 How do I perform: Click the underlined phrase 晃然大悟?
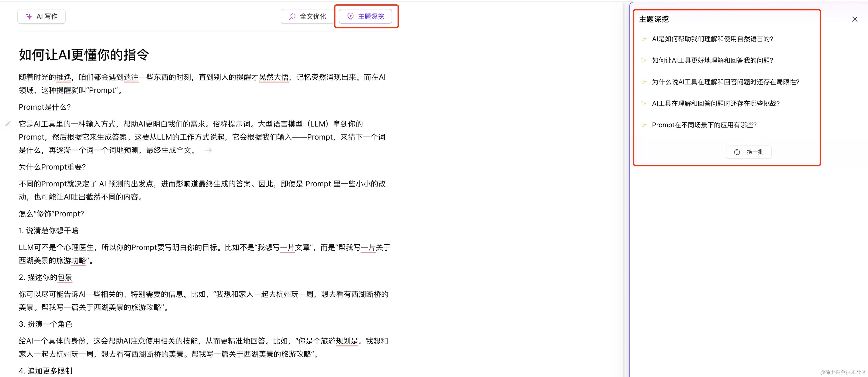click(x=274, y=77)
